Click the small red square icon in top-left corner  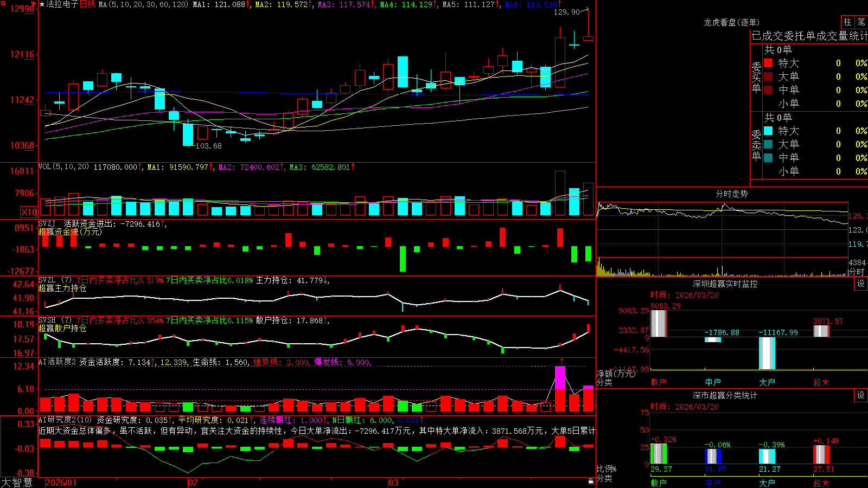coord(2,2)
